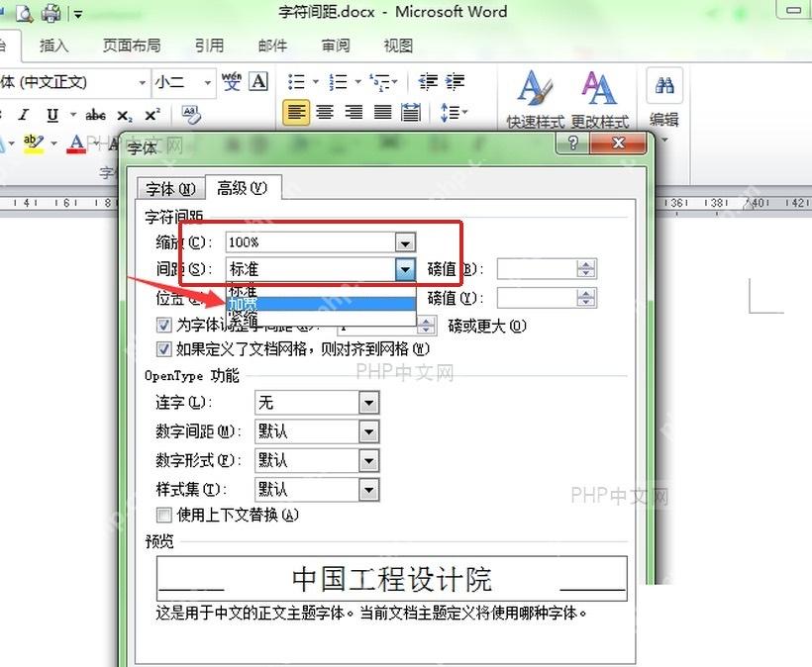Image resolution: width=812 pixels, height=667 pixels.
Task: Collapse the 间距 标准 dropdown
Action: point(405,269)
